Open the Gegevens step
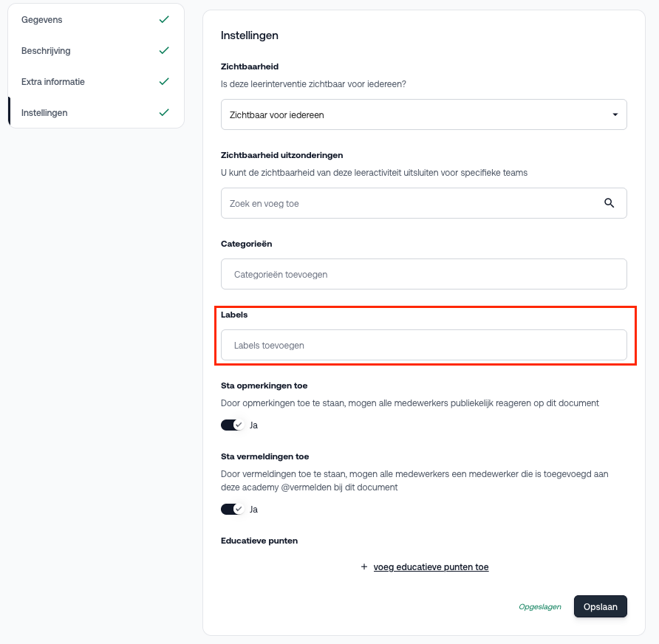This screenshot has height=644, width=659. [42, 20]
